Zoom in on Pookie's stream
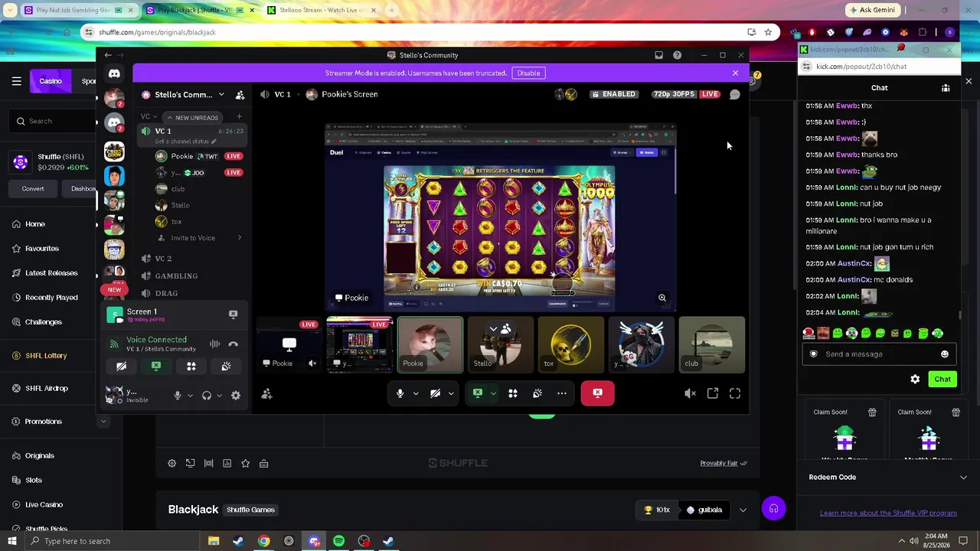This screenshot has height=551, width=980. coord(662,298)
